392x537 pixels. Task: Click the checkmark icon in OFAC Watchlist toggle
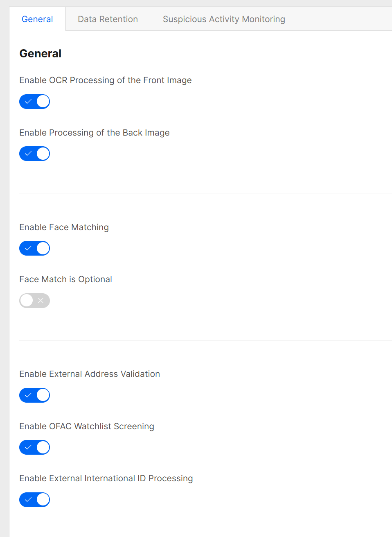click(x=28, y=447)
